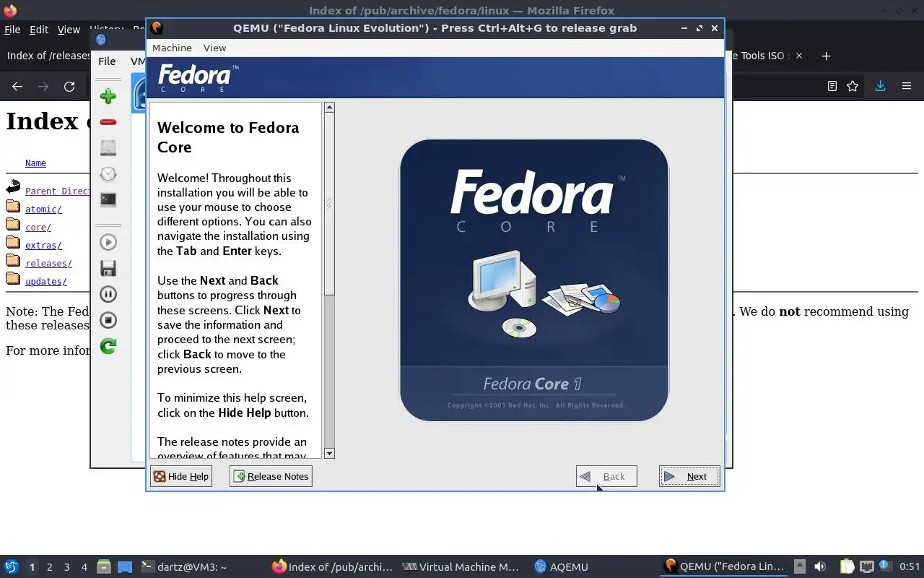Image resolution: width=924 pixels, height=578 pixels.
Task: Open the Release Notes
Action: [x=271, y=476]
